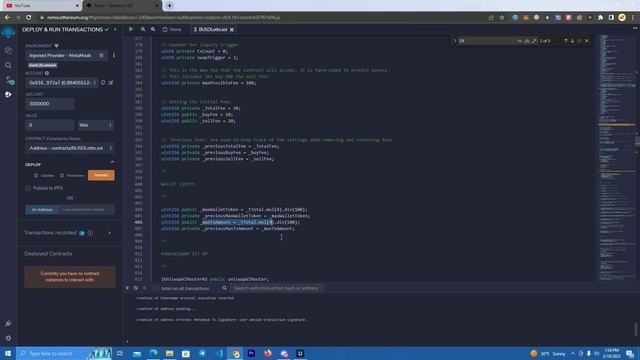Open the Plugin manager plug icon

pyautogui.click(x=8, y=323)
